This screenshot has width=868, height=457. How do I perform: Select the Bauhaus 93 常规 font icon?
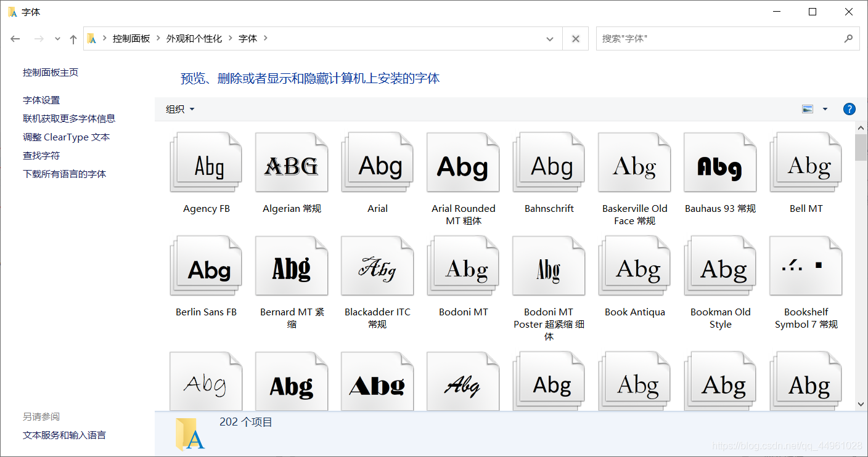coord(720,162)
